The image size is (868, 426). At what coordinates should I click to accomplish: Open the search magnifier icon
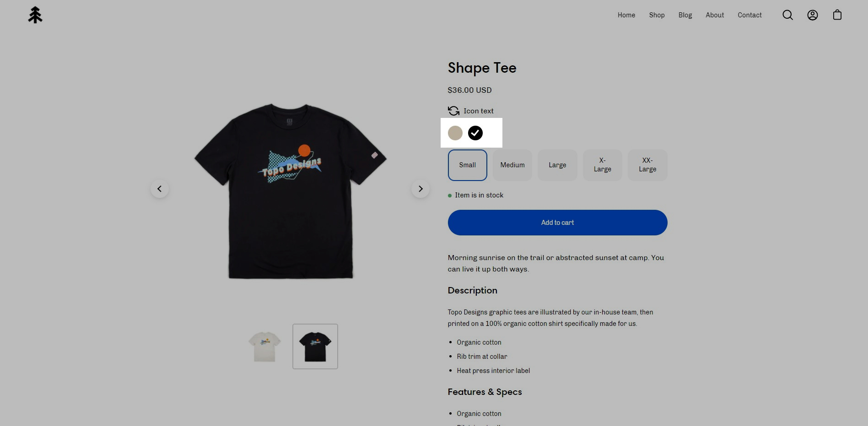tap(787, 15)
